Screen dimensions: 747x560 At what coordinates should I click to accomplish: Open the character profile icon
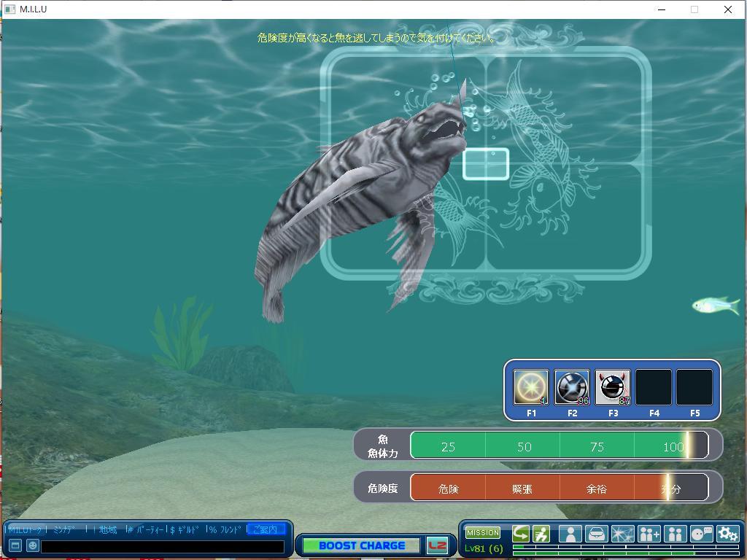(570, 534)
